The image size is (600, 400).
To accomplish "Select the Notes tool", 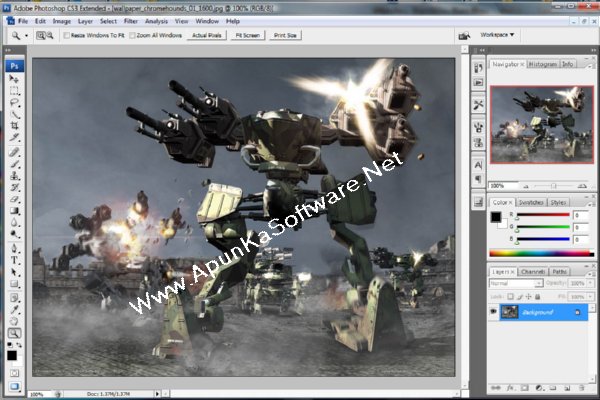I will (14, 298).
